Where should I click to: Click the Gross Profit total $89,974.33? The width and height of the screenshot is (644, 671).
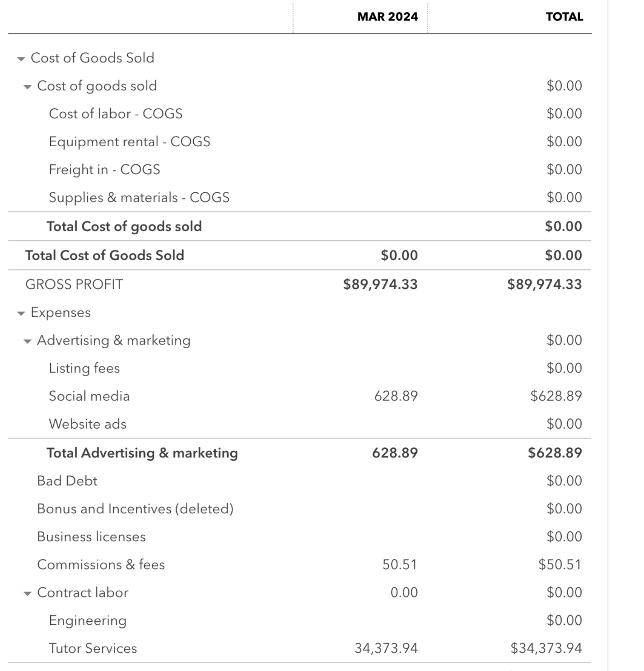pos(544,284)
